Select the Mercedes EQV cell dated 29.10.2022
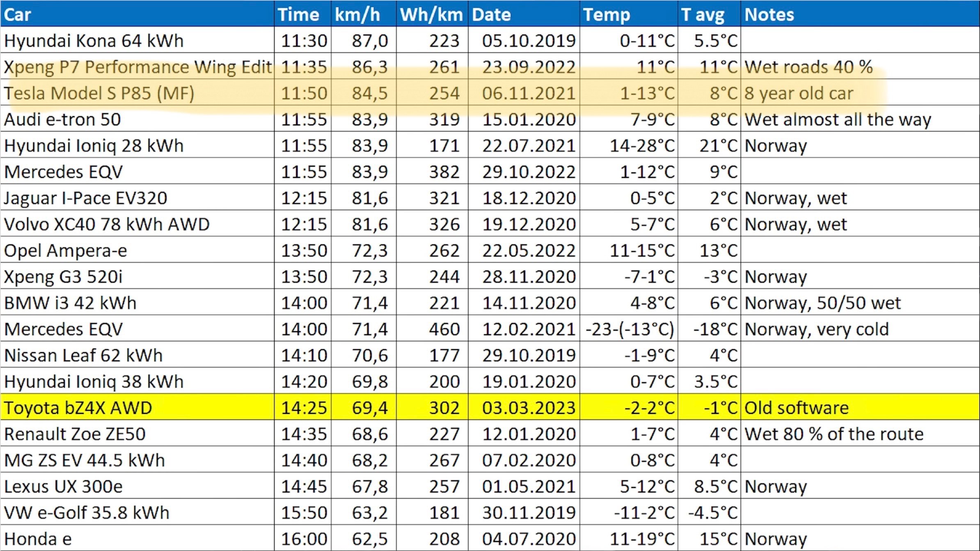 coord(137,172)
